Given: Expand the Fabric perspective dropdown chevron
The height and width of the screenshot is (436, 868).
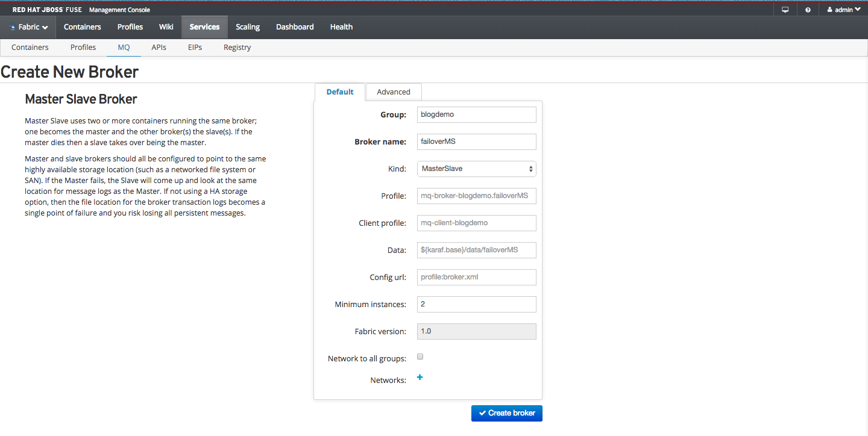Looking at the screenshot, I should tap(45, 28).
